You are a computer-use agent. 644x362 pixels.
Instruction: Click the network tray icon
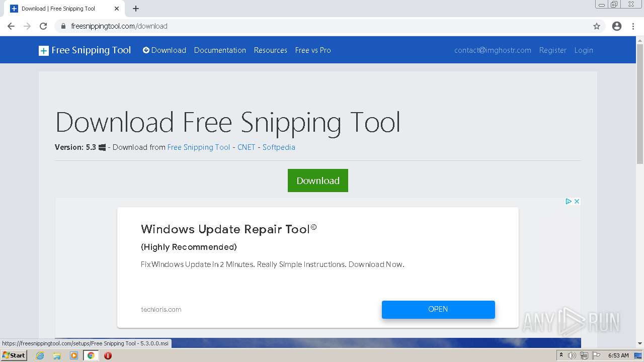(x=584, y=355)
